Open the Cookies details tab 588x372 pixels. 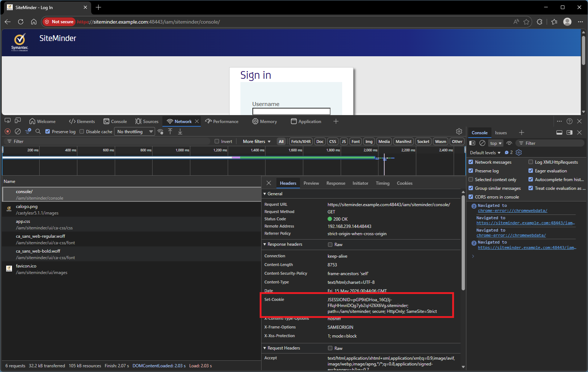click(x=405, y=183)
